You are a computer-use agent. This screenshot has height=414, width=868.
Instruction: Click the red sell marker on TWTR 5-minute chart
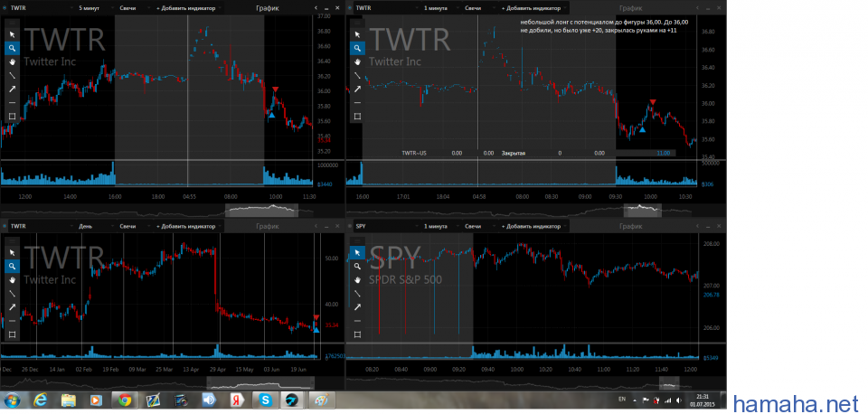(276, 89)
